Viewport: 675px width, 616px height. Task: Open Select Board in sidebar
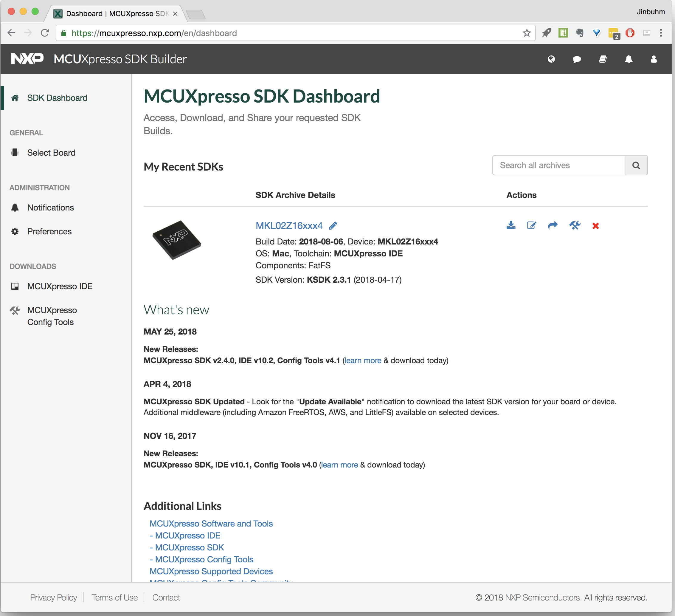coord(51,153)
